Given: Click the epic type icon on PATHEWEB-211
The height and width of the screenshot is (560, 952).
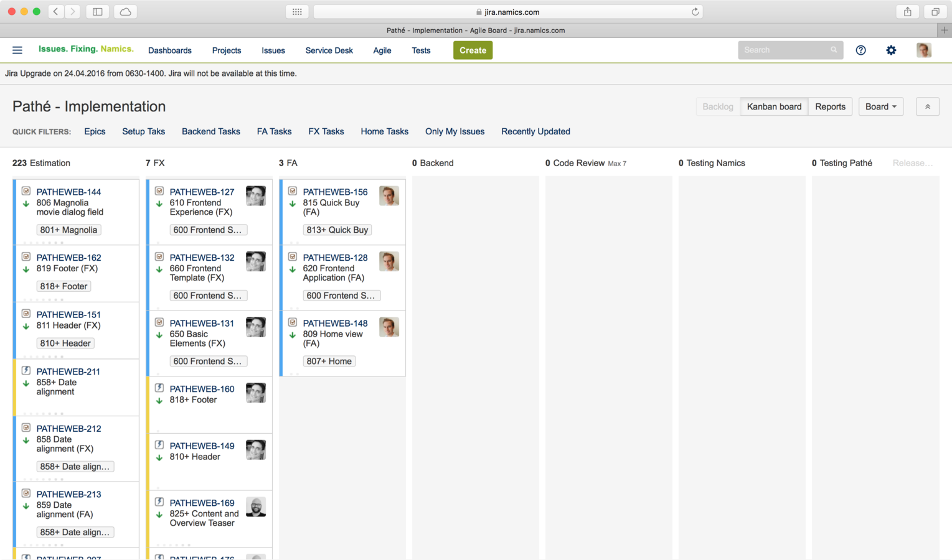Looking at the screenshot, I should click(x=26, y=371).
